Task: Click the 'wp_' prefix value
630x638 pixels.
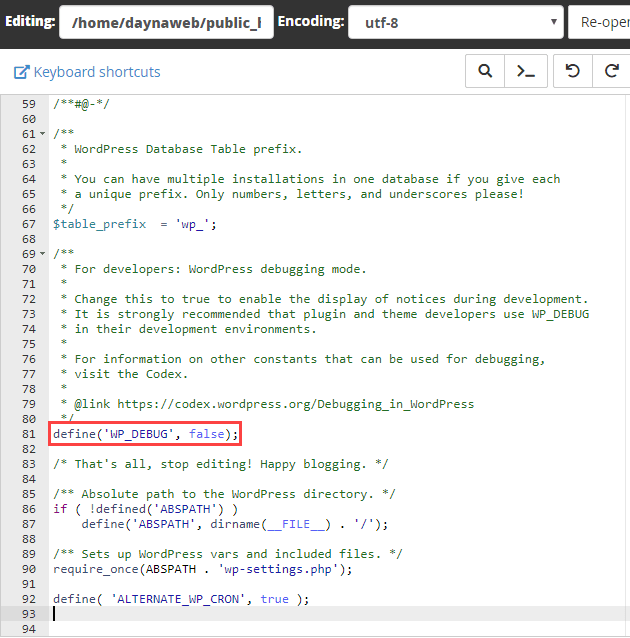Action: pyautogui.click(x=192, y=224)
